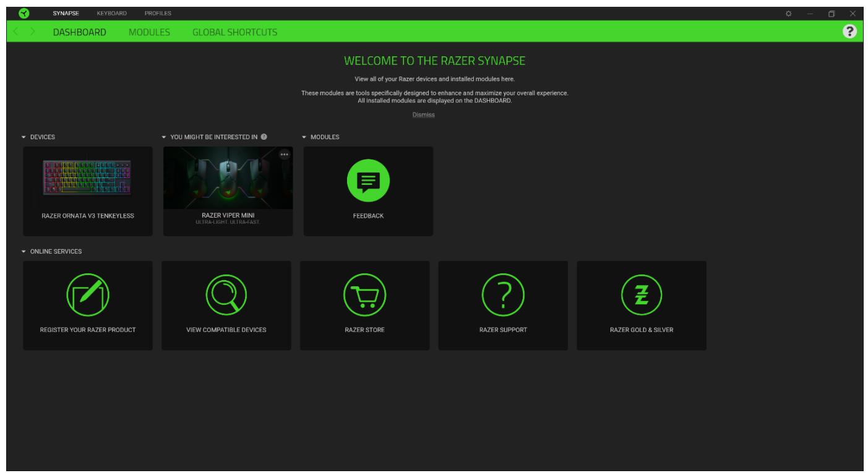868x473 pixels.
Task: Open the Razer Ornata V3 Tenkeyless keyboard image
Action: [x=87, y=178]
